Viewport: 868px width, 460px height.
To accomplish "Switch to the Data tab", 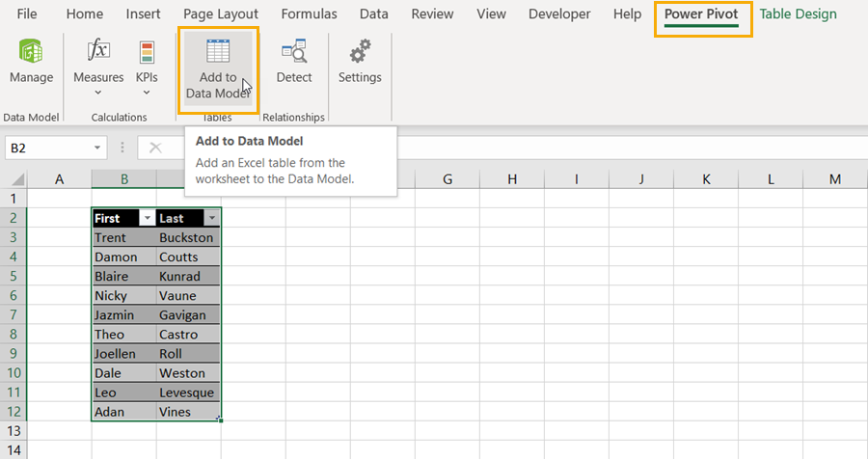I will pyautogui.click(x=373, y=14).
